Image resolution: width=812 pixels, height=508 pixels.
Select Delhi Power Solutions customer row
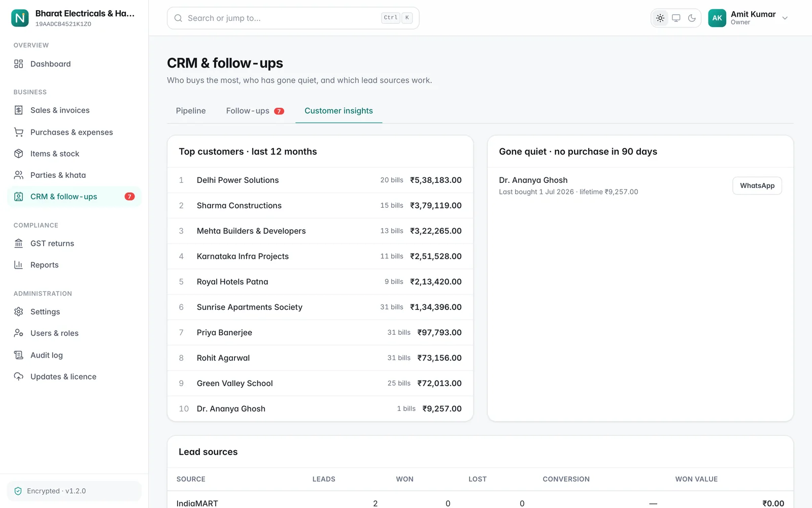pyautogui.click(x=320, y=180)
